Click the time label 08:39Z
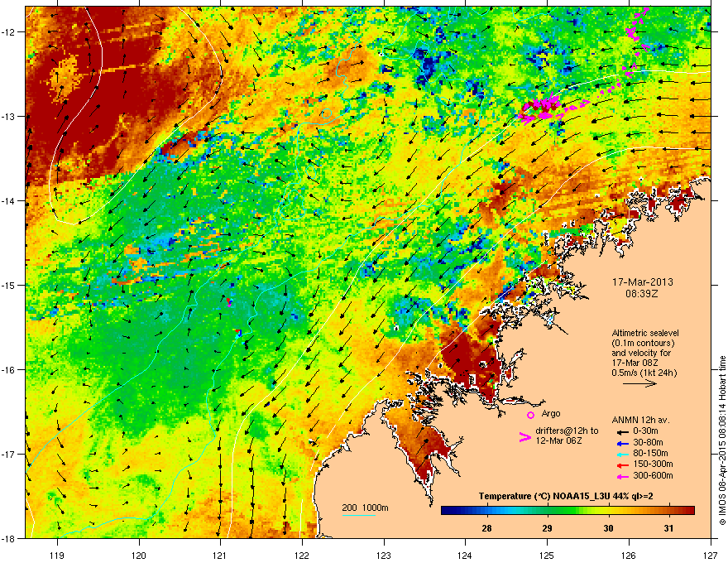This screenshot has height=563, width=728. click(642, 294)
